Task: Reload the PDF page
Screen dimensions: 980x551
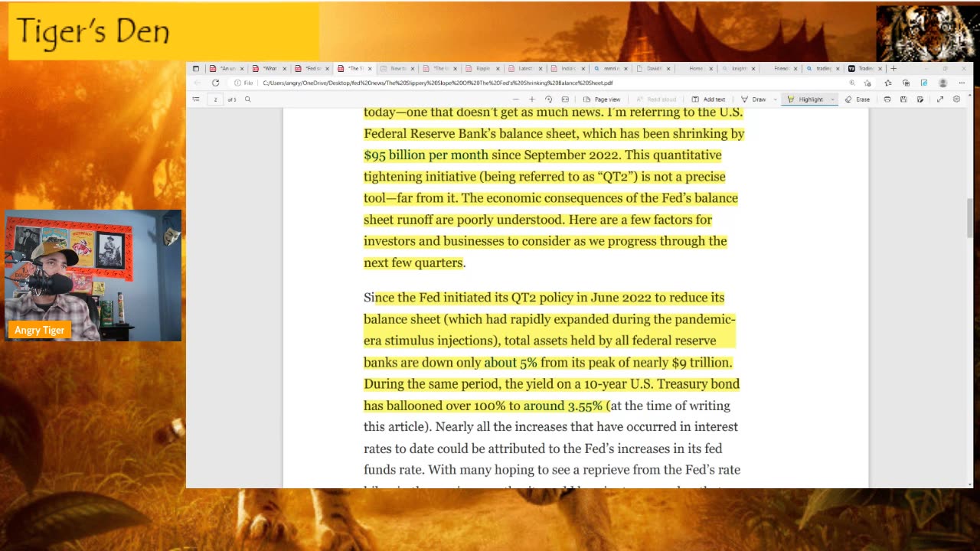Action: 215,83
